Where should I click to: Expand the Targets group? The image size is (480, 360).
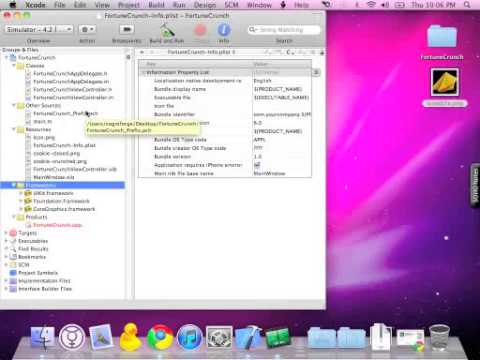tap(6, 233)
